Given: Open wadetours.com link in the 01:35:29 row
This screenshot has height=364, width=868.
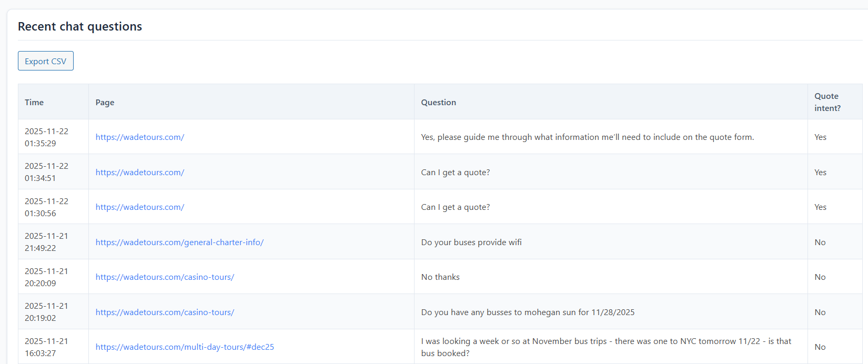Looking at the screenshot, I should 140,137.
